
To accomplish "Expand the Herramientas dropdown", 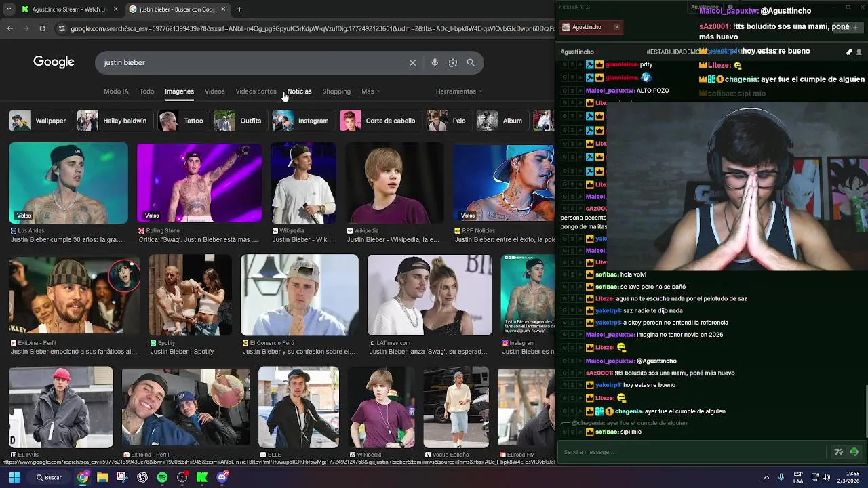I will click(459, 91).
